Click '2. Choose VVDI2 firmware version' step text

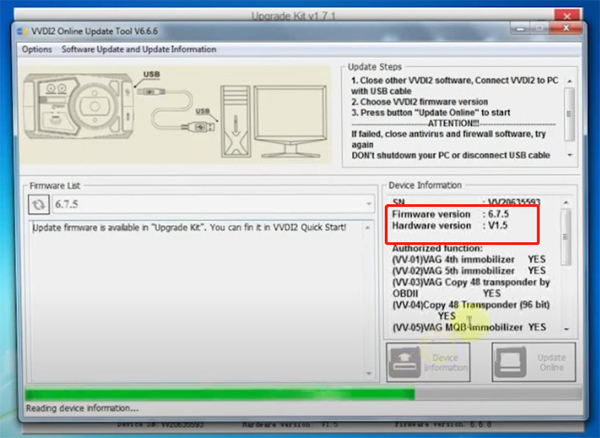[x=419, y=102]
